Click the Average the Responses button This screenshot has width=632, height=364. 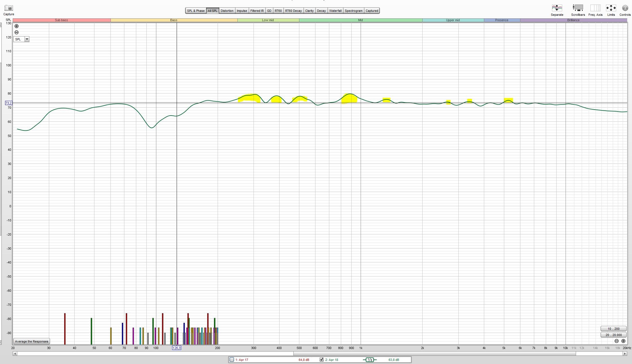point(32,341)
